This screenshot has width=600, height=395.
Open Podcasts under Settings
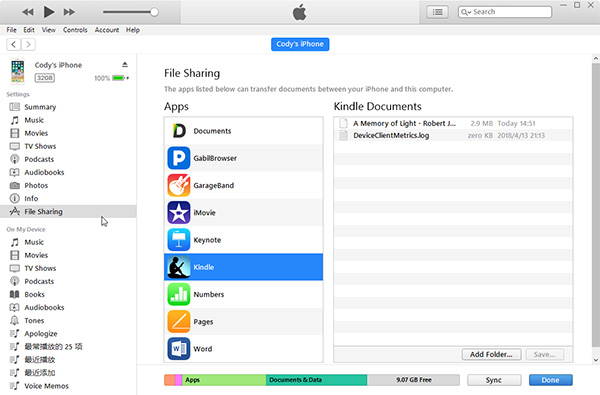click(39, 159)
